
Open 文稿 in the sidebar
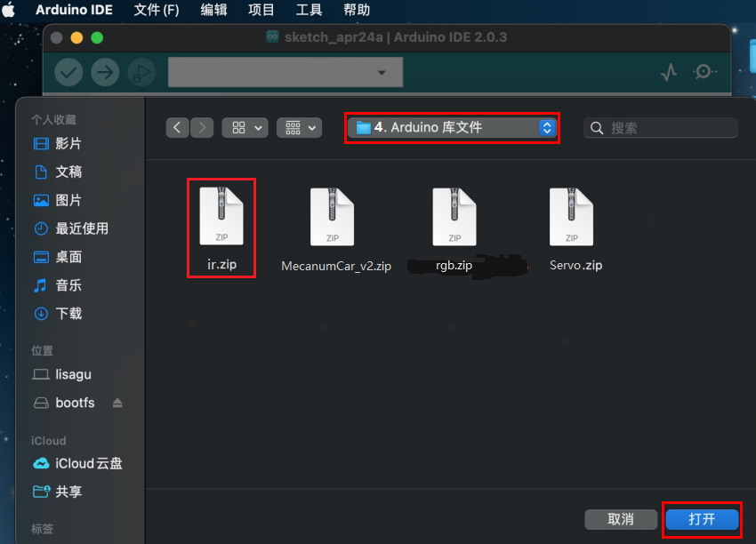(x=58, y=172)
